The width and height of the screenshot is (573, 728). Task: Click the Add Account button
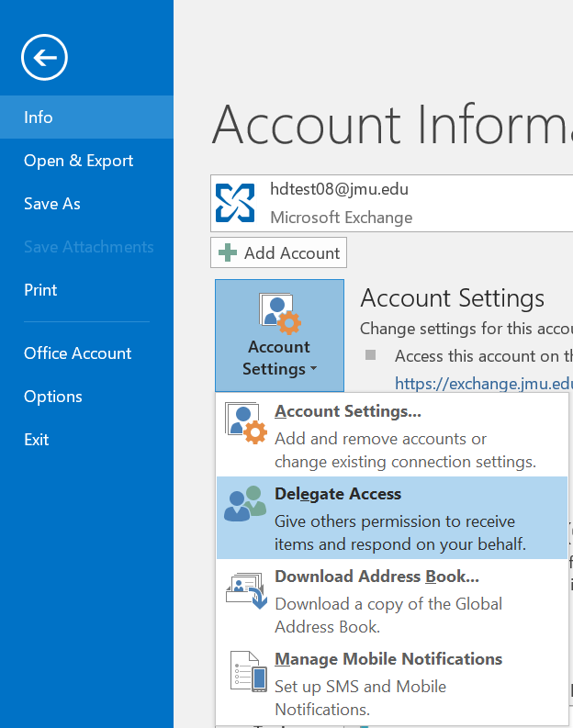coord(278,253)
